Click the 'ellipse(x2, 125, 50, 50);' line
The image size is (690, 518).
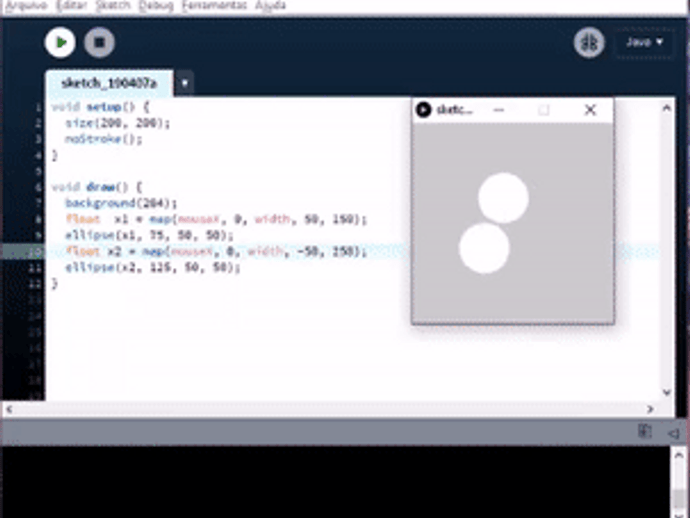click(x=152, y=267)
